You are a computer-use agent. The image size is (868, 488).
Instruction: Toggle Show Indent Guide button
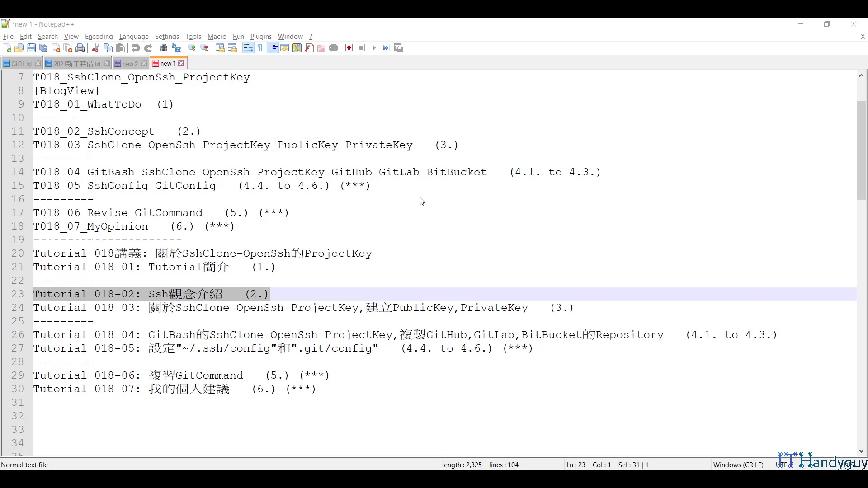(273, 48)
